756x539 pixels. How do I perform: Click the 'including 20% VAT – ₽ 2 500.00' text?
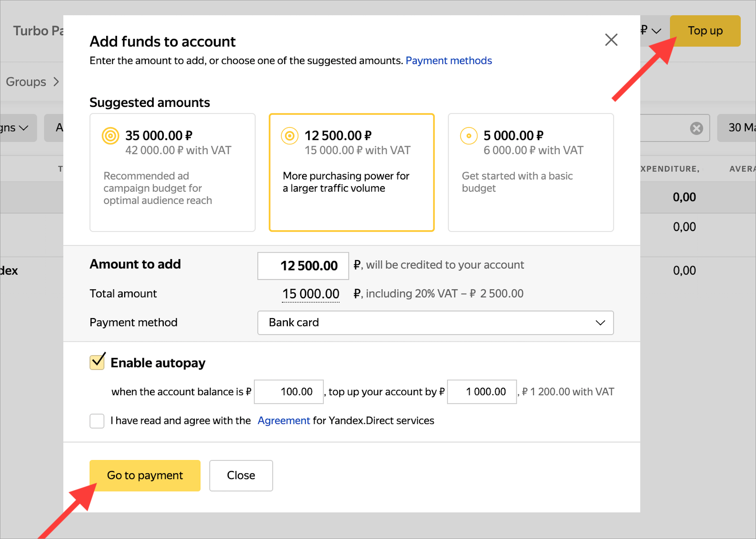pos(445,294)
